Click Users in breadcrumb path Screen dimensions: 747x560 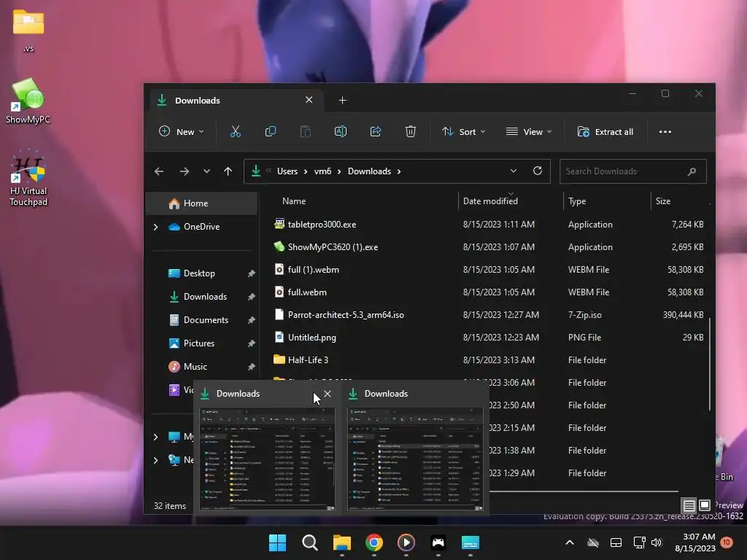point(287,171)
